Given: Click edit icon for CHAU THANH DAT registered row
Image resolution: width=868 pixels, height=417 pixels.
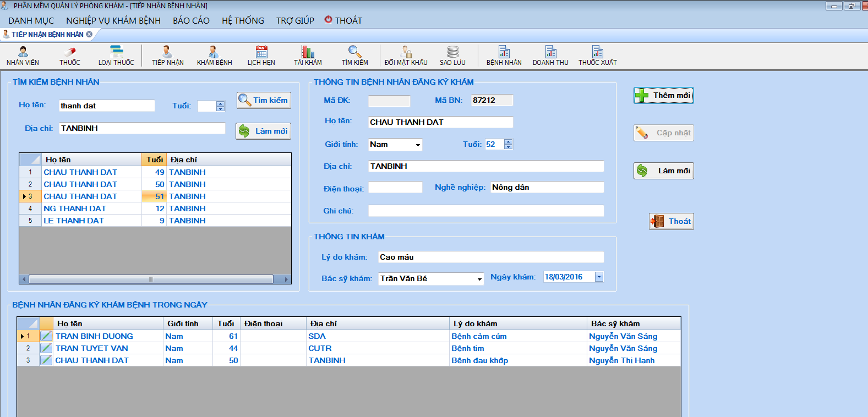Looking at the screenshot, I should coord(46,360).
